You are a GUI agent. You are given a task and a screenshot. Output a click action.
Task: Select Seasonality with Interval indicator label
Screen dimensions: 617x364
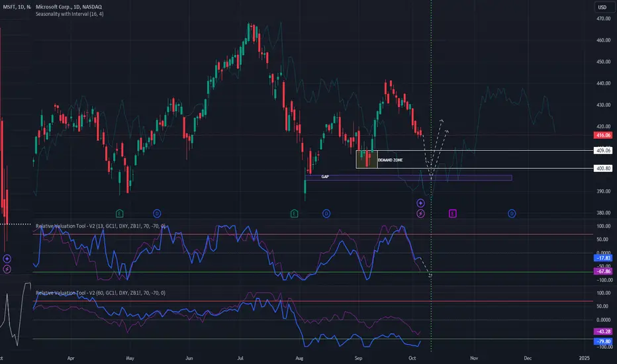[70, 14]
